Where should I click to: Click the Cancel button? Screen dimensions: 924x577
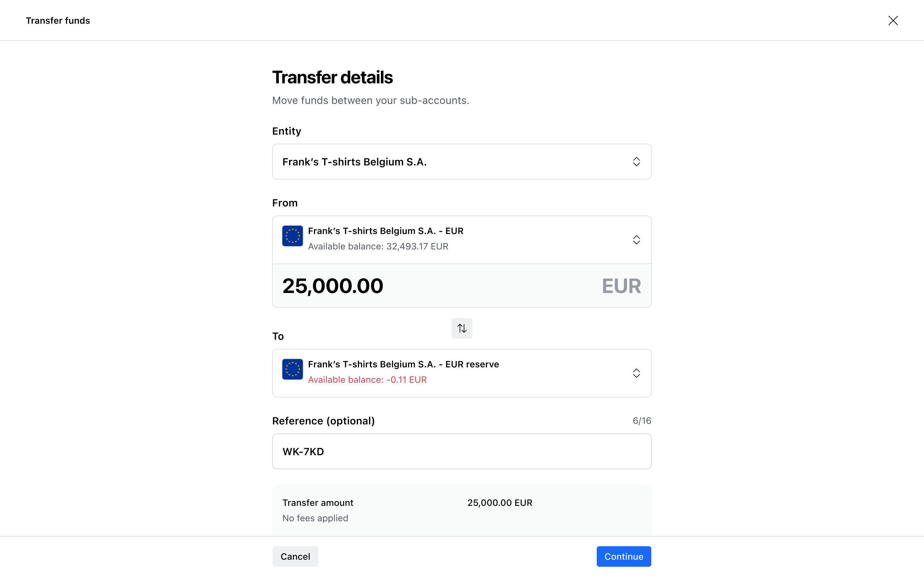tap(295, 556)
